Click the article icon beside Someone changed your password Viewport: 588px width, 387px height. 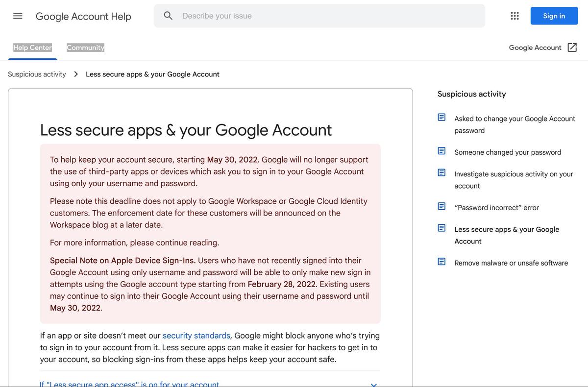(441, 151)
